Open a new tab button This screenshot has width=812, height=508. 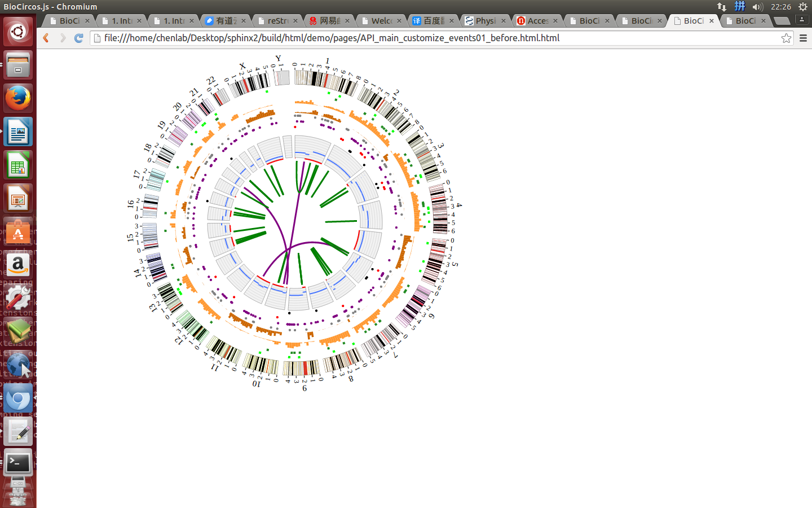[x=782, y=20]
